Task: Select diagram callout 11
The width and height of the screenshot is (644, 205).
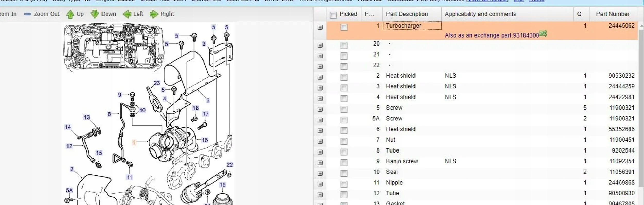Action: 130,177
